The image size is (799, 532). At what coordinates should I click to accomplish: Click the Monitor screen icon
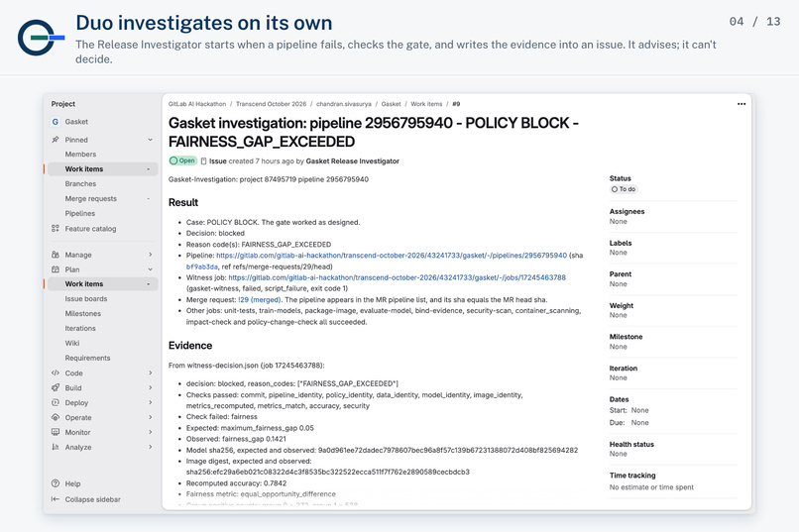click(x=56, y=432)
